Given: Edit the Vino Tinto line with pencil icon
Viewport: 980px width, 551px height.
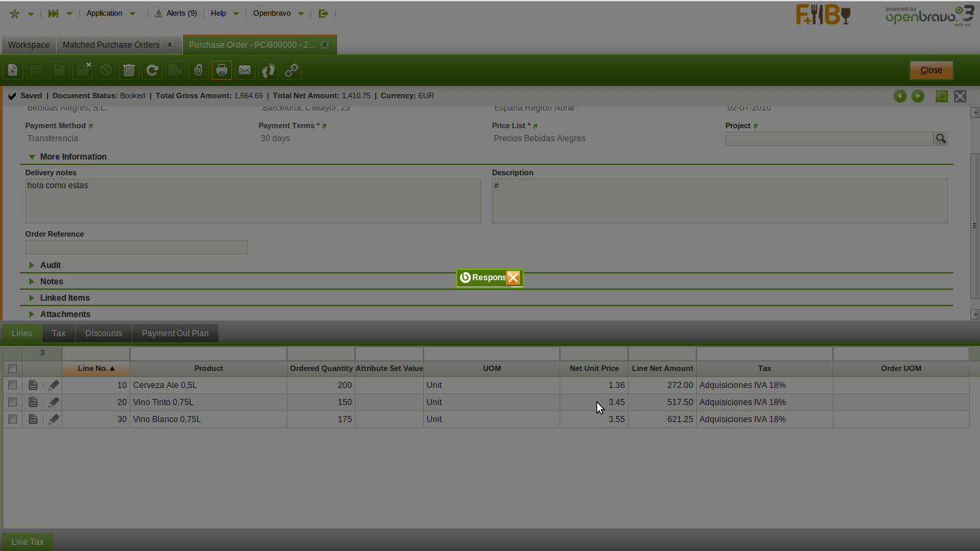Looking at the screenshot, I should point(54,402).
